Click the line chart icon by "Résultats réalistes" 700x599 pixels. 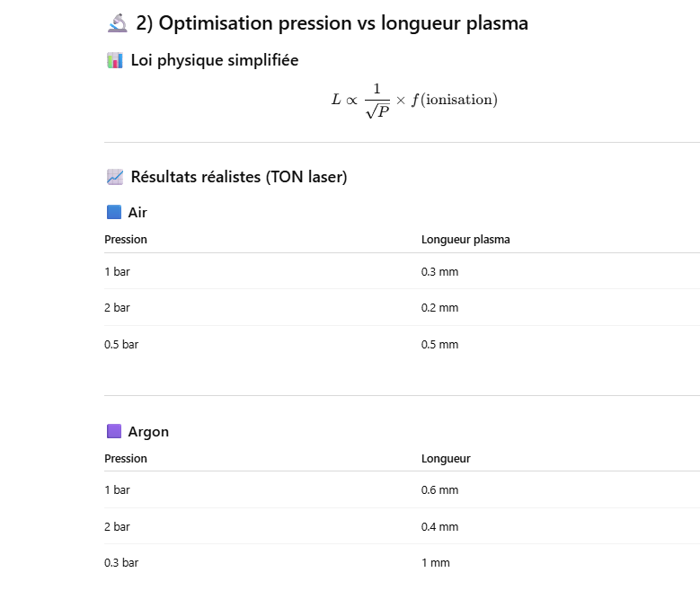click(x=114, y=177)
